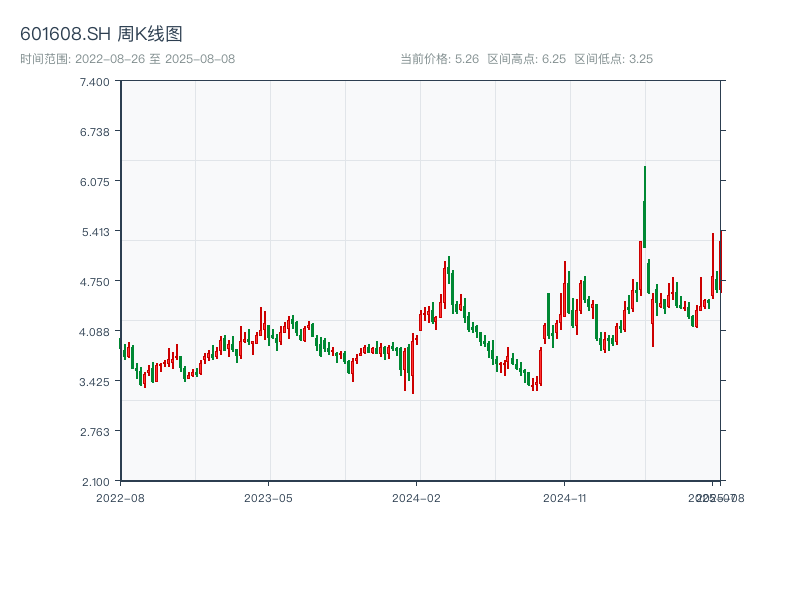Click the 2022-08 x-axis date label
Screen dimensions: 800x600
pos(120,497)
